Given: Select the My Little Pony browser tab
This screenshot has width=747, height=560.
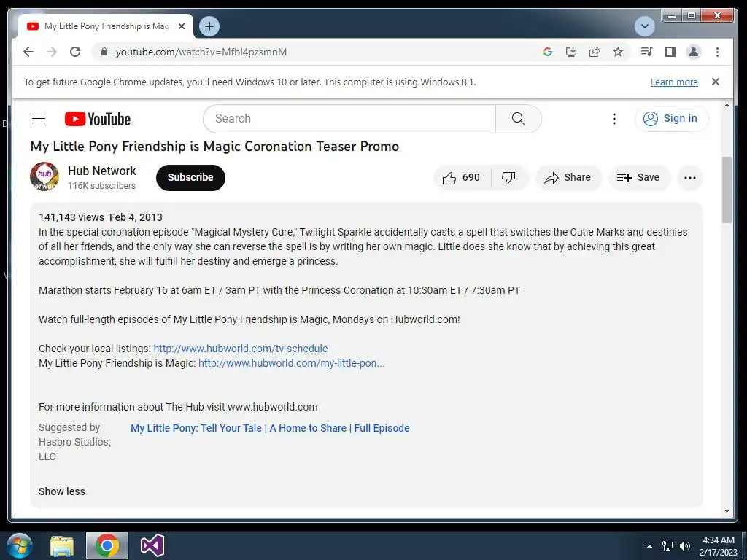Looking at the screenshot, I should tap(106, 26).
